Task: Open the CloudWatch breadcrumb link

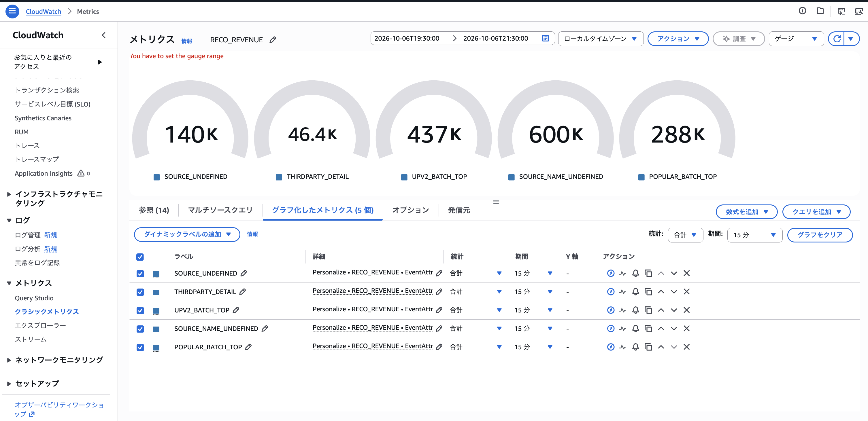Action: 44,12
